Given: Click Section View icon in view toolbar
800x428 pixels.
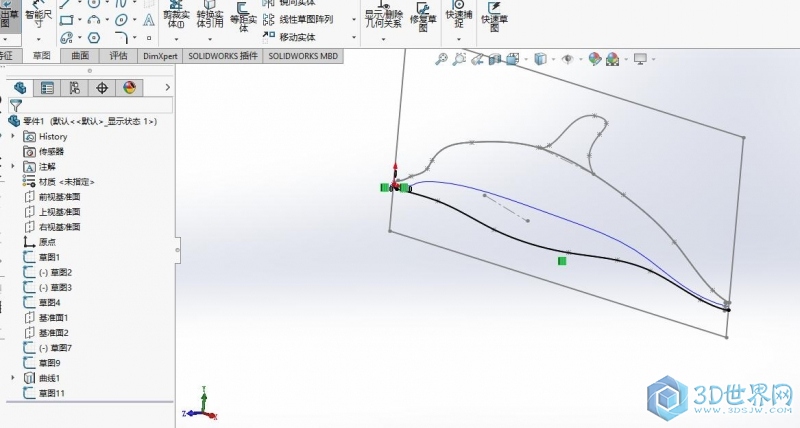Looking at the screenshot, I should pyautogui.click(x=494, y=60).
